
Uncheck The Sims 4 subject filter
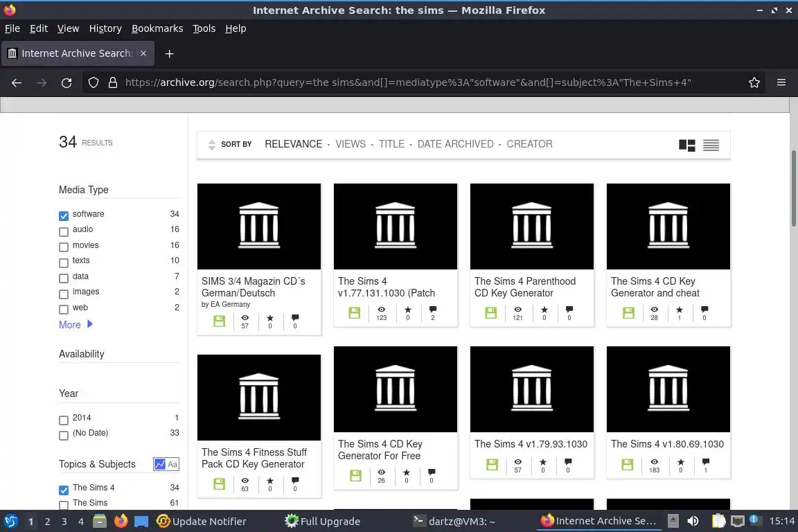[64, 490]
